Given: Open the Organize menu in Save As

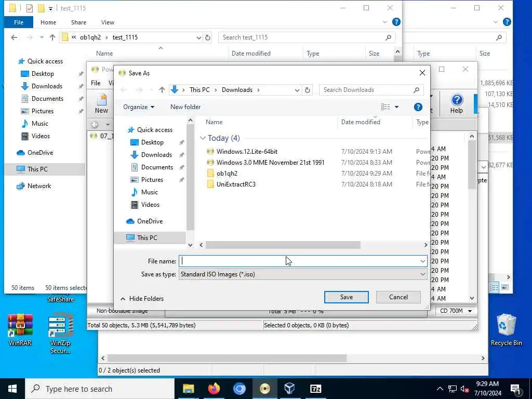Looking at the screenshot, I should coord(139,107).
